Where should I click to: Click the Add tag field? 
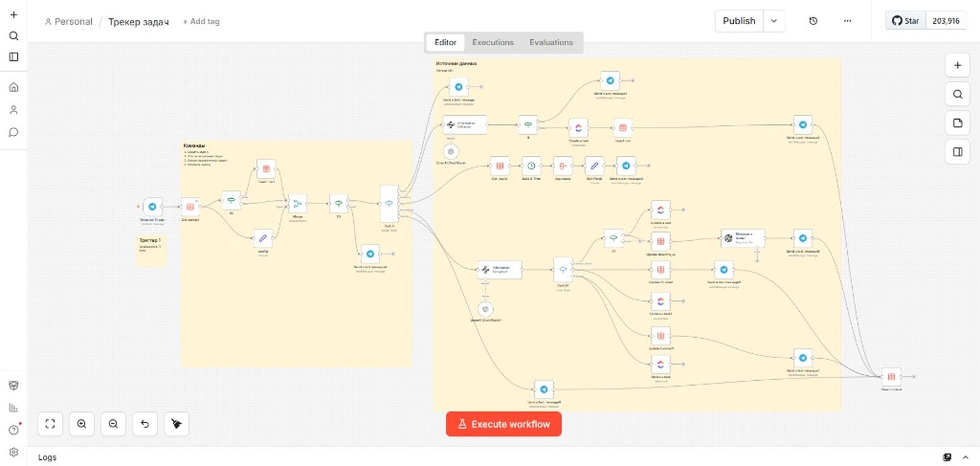(x=202, y=21)
